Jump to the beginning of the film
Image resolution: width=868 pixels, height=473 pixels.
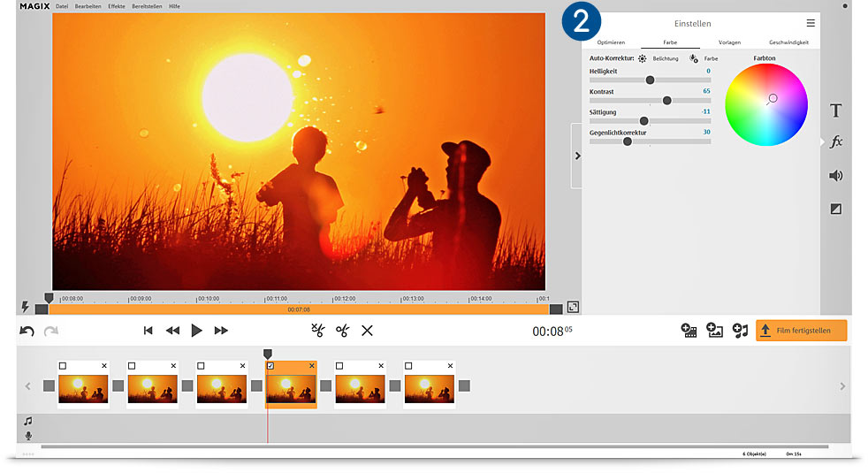[148, 331]
